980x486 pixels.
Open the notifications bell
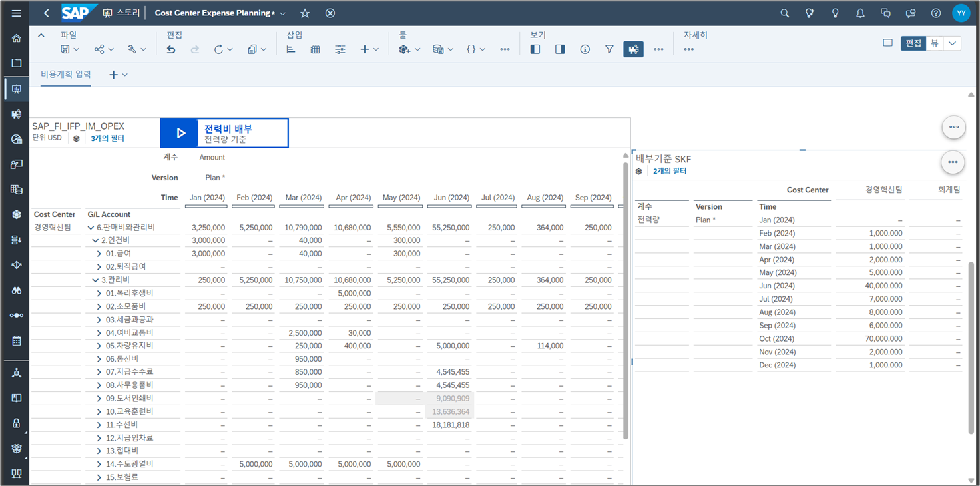pyautogui.click(x=860, y=13)
